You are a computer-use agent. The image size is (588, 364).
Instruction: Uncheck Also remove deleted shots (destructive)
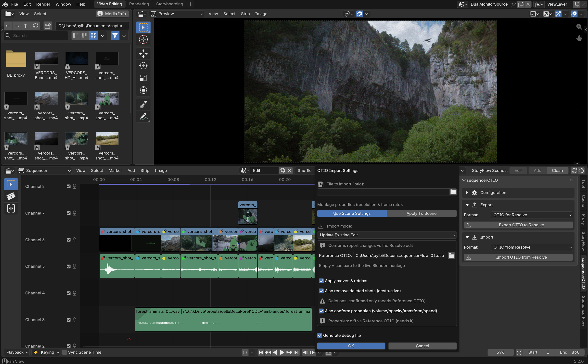point(321,291)
